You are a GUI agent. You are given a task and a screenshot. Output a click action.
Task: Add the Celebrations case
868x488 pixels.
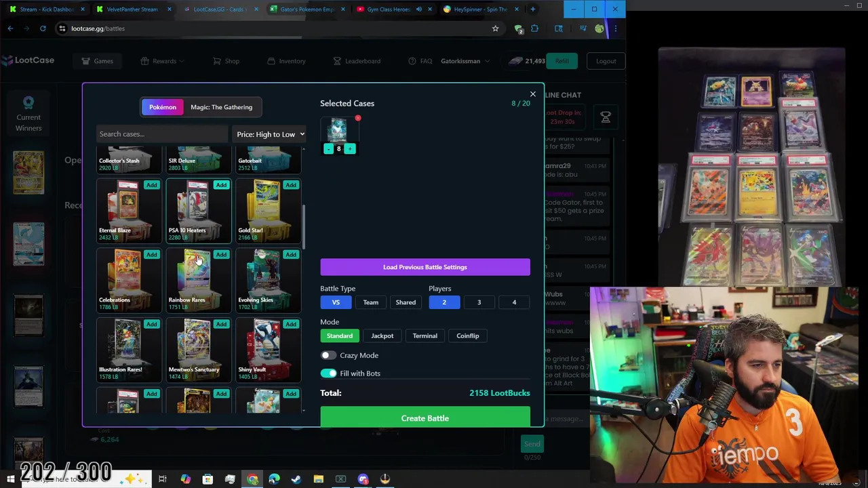tap(151, 255)
